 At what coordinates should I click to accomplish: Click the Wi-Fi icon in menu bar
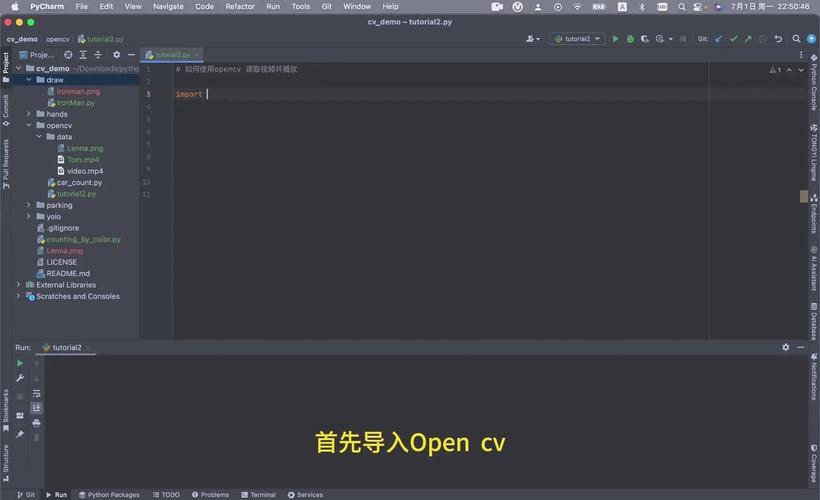point(577,7)
